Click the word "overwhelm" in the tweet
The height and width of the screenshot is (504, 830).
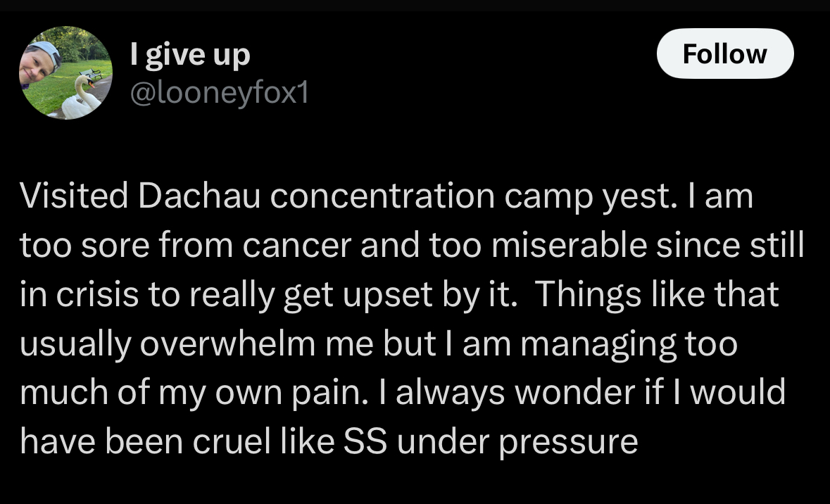pyautogui.click(x=227, y=344)
